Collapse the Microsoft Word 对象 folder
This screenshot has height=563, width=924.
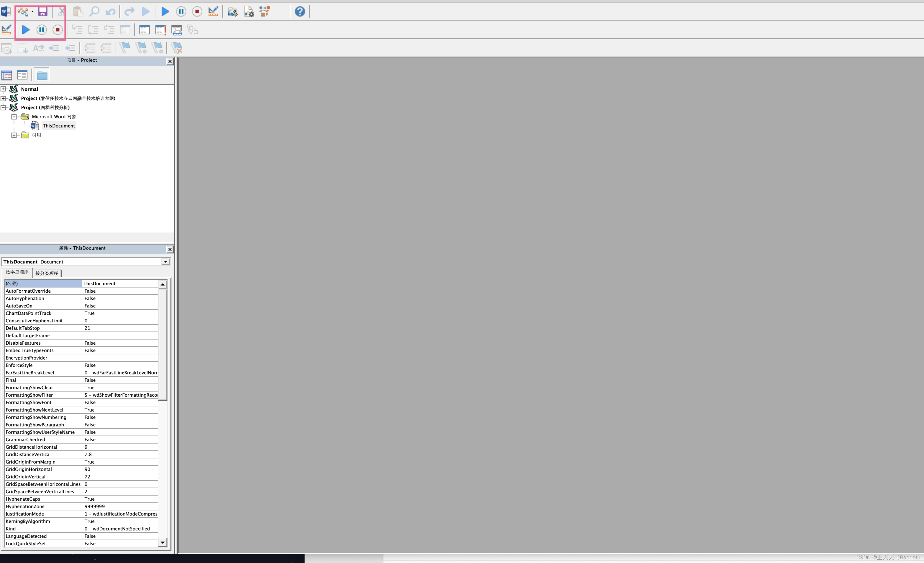[14, 117]
